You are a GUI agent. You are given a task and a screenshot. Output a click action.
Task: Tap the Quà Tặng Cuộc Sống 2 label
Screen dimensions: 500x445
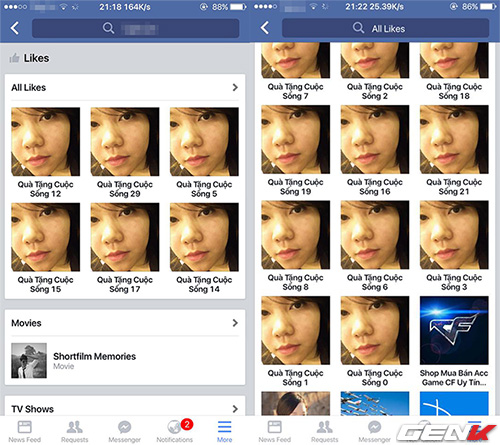pyautogui.click(x=375, y=91)
